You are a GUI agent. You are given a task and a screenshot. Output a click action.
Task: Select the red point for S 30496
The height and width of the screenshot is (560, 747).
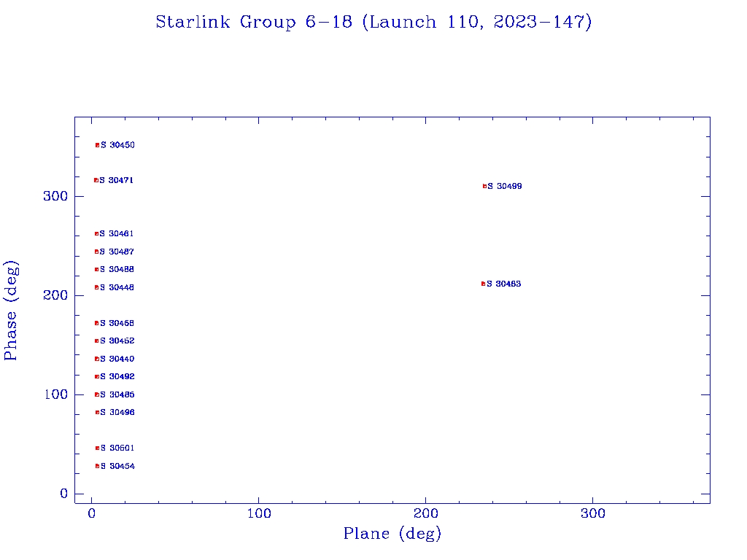[97, 413]
